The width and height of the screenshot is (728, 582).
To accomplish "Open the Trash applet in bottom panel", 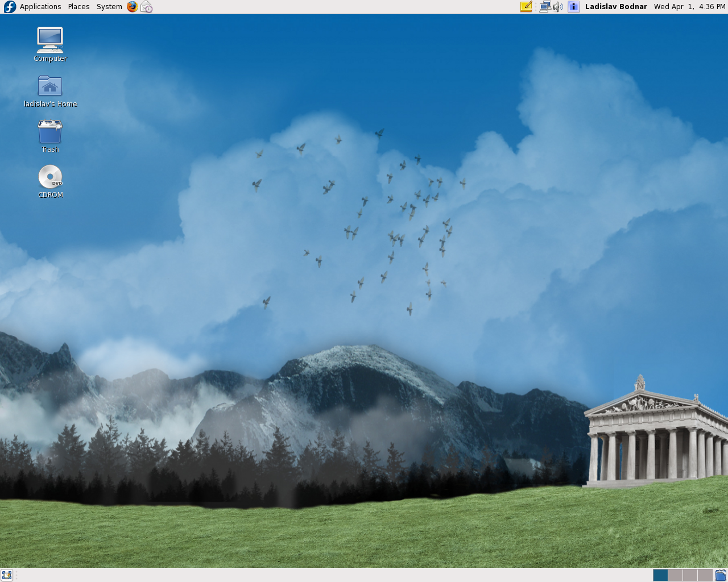I will tap(721, 575).
